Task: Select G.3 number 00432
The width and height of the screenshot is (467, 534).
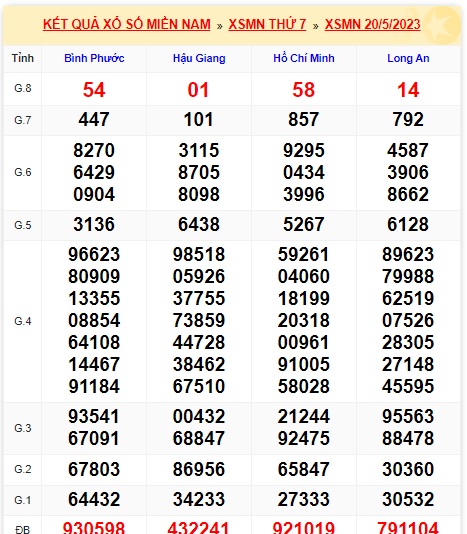Action: (199, 417)
